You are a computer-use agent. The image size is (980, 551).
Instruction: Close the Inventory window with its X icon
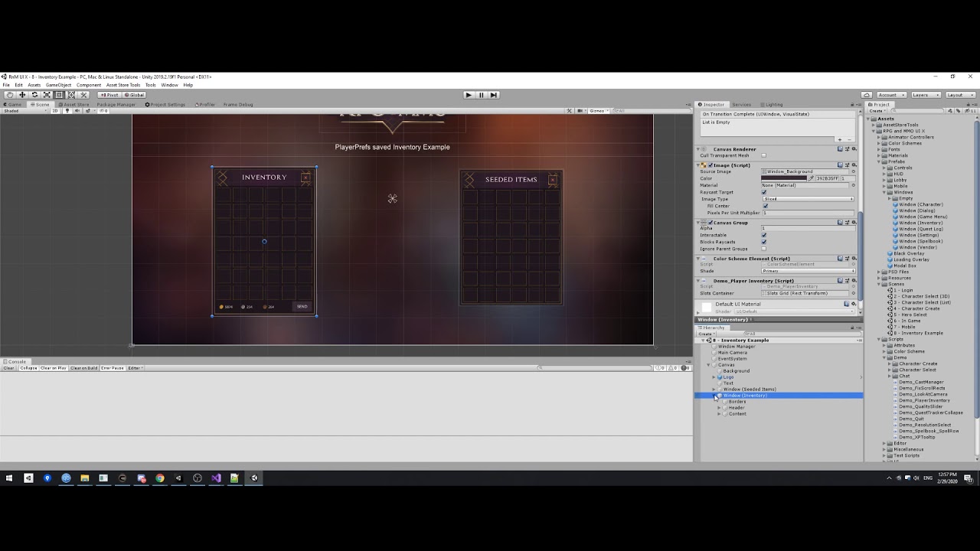[305, 178]
